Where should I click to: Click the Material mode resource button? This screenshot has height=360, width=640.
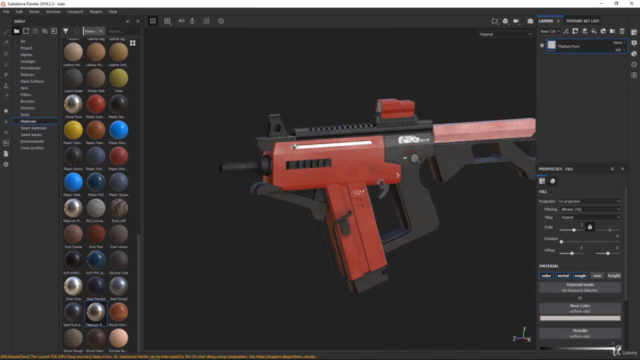[x=580, y=287]
